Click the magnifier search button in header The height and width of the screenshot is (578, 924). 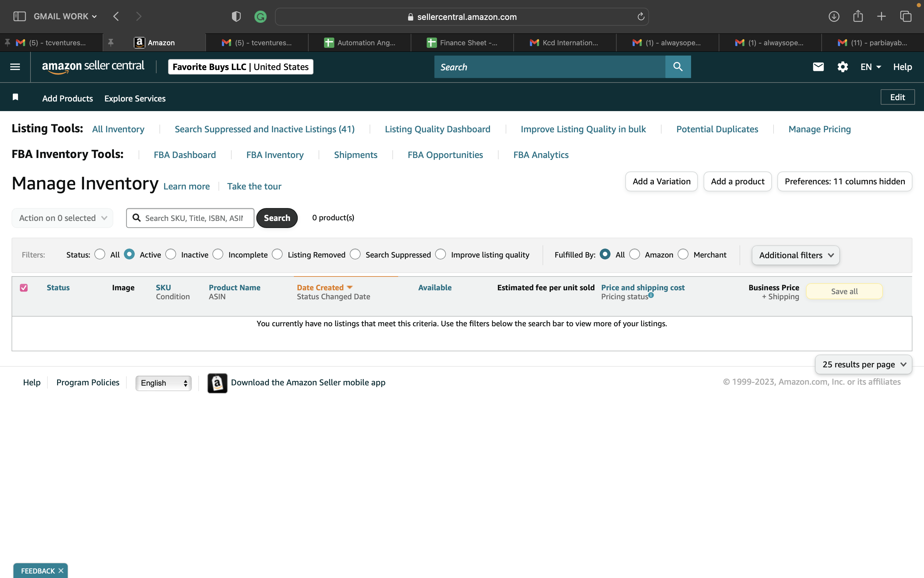(x=678, y=67)
